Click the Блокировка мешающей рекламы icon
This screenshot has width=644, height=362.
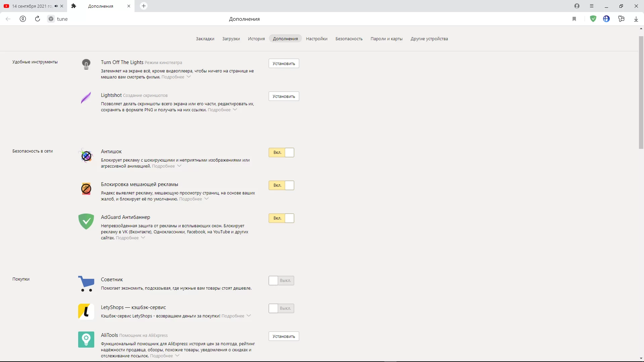click(86, 189)
